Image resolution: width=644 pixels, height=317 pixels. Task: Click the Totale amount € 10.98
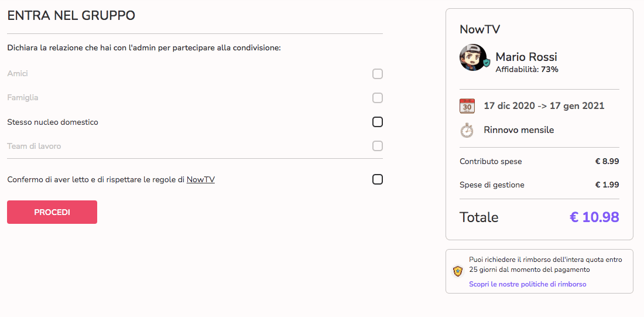coord(594,217)
